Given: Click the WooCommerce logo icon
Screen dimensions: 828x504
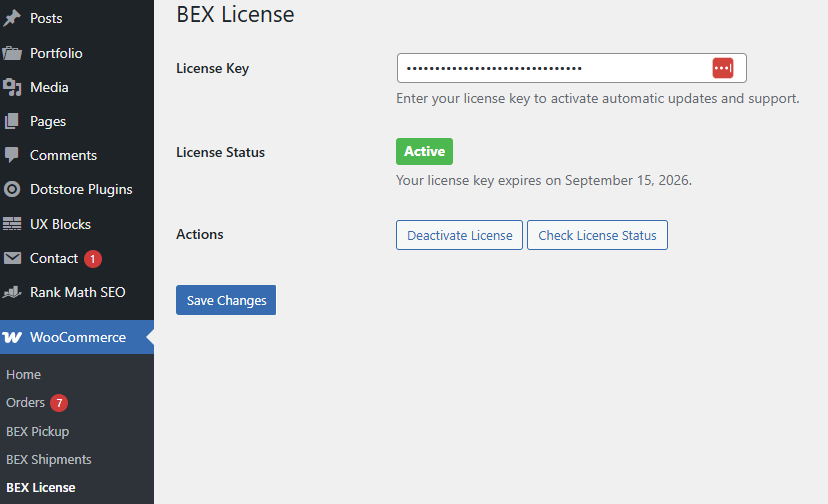Looking at the screenshot, I should [x=12, y=337].
